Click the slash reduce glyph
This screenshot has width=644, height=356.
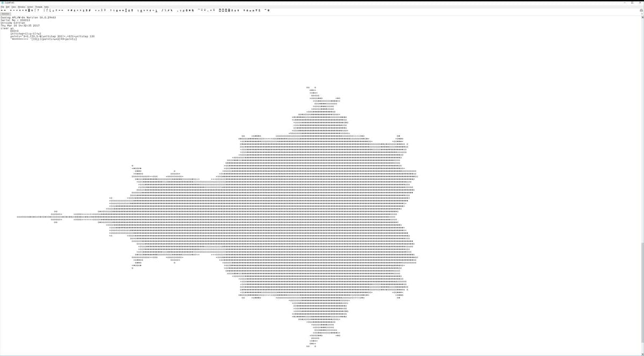tap(163, 10)
